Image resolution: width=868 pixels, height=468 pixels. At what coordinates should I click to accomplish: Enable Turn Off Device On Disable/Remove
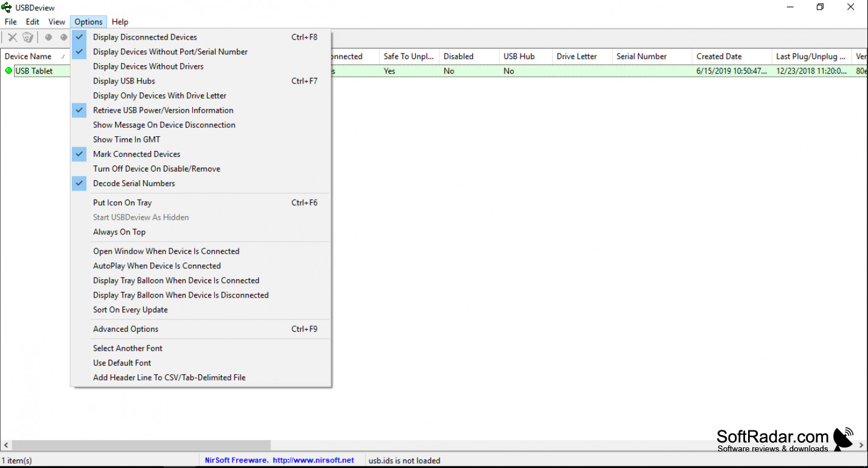coord(201,169)
